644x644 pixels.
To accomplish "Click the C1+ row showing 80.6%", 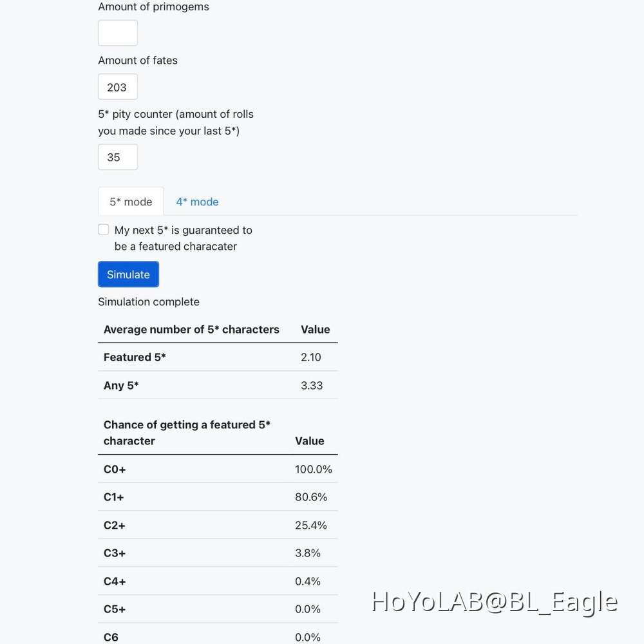I will coord(217,497).
